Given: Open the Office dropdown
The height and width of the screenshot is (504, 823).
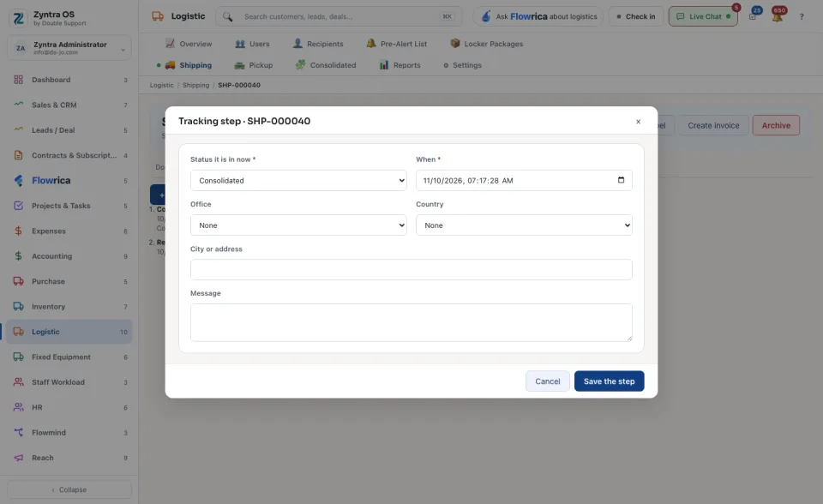Looking at the screenshot, I should pyautogui.click(x=298, y=225).
